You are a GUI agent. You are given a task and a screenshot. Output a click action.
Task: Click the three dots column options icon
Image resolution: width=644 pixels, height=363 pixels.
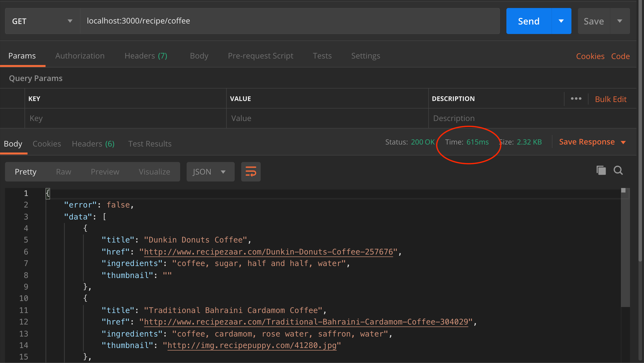tap(576, 99)
